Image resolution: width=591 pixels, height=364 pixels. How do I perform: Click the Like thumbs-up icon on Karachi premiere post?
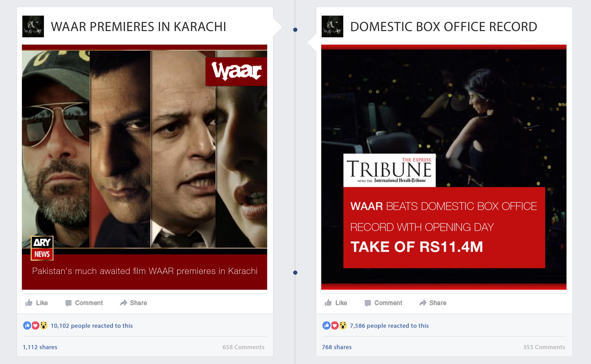pos(29,303)
